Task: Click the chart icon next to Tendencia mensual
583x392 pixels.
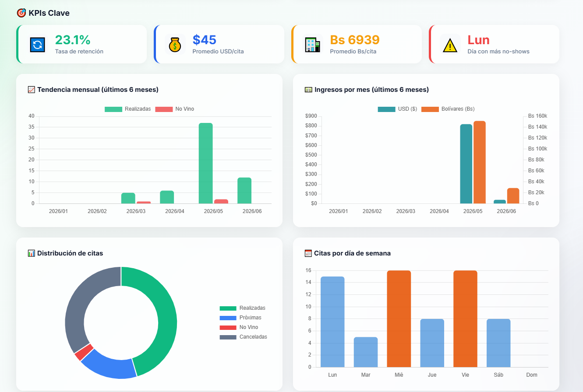Action: point(31,90)
